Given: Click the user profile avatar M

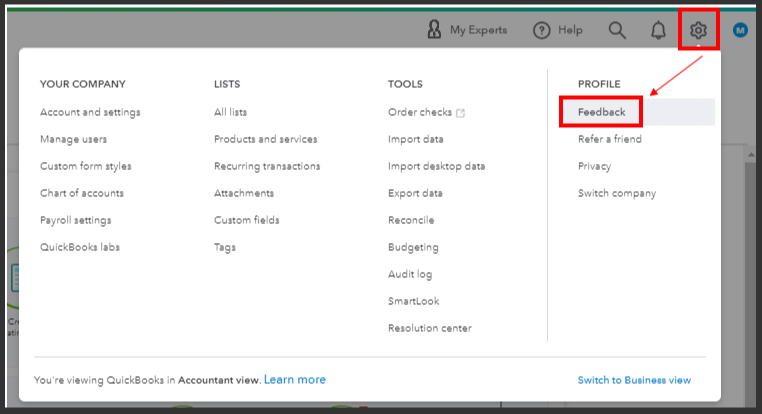Looking at the screenshot, I should (x=740, y=30).
